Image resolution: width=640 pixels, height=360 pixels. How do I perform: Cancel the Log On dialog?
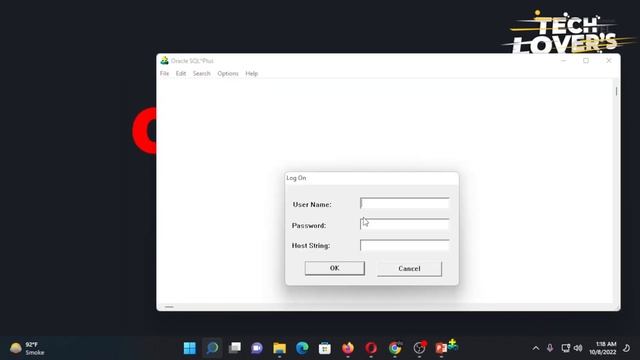coord(409,269)
